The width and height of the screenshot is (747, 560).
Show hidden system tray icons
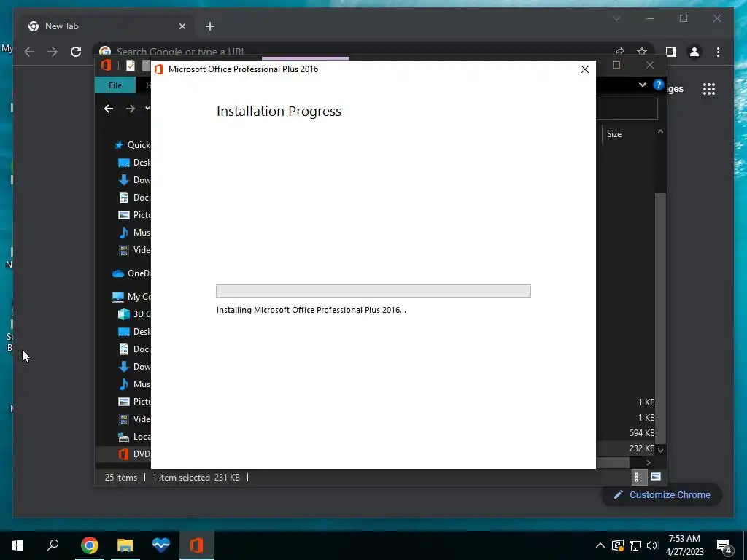coord(600,545)
